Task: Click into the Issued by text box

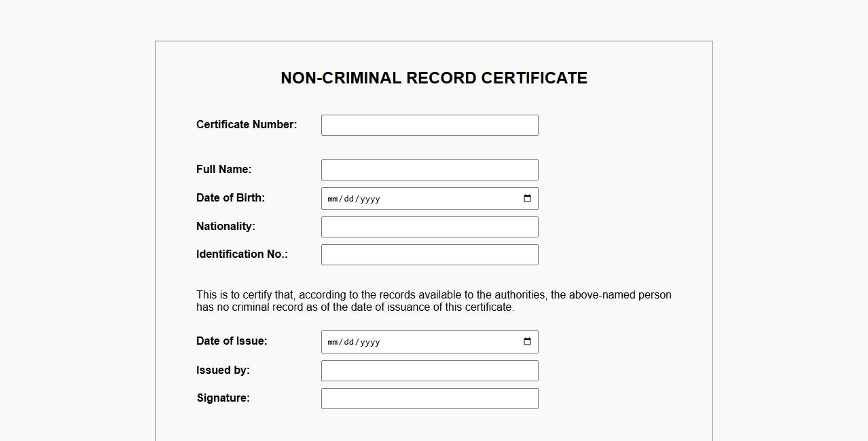Action: pos(429,371)
